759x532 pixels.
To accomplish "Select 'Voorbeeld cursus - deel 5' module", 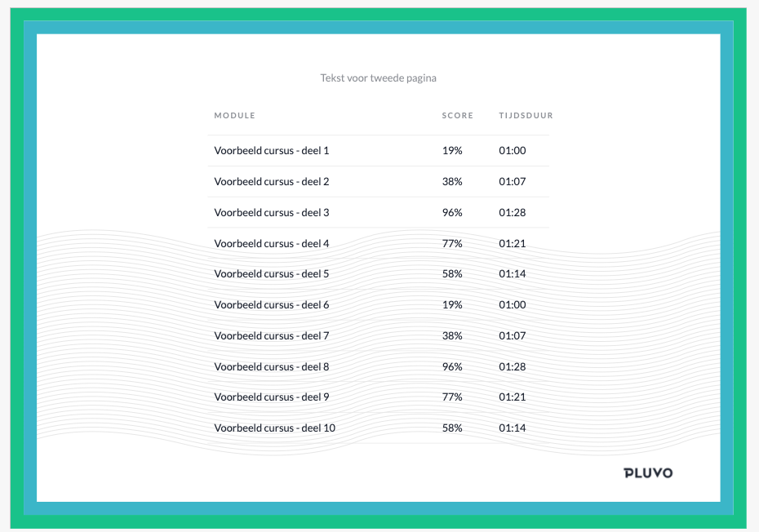I will 271,274.
